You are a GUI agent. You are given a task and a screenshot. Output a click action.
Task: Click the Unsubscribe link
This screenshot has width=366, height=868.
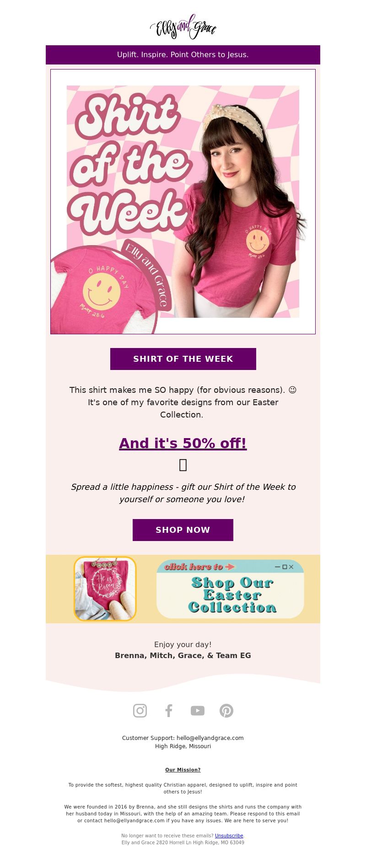(x=229, y=836)
